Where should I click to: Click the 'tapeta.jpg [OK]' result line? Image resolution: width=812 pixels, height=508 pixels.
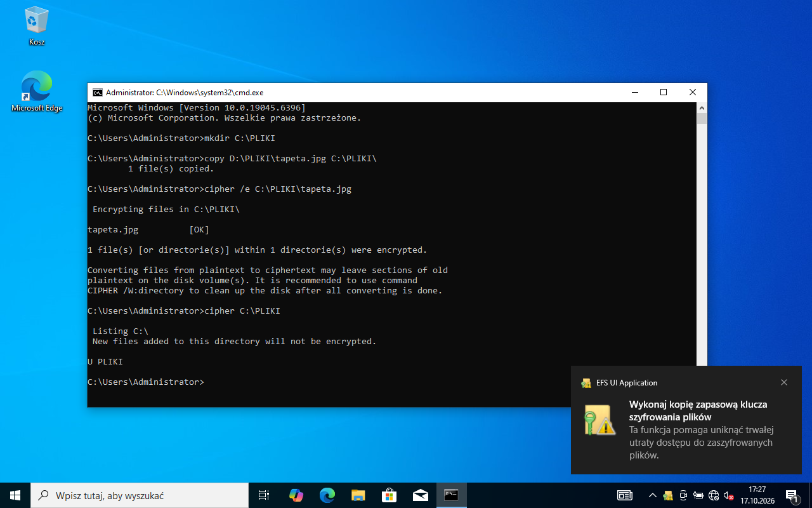(148, 230)
